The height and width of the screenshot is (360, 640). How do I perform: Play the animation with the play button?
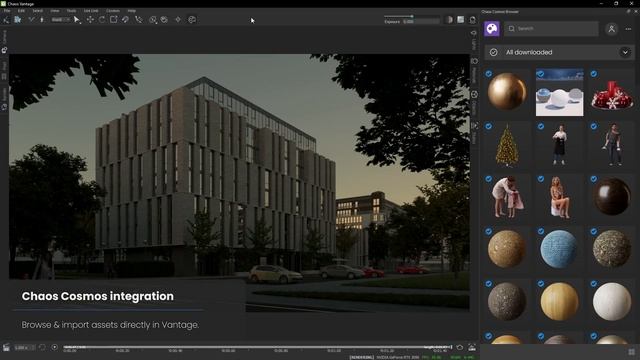55,347
